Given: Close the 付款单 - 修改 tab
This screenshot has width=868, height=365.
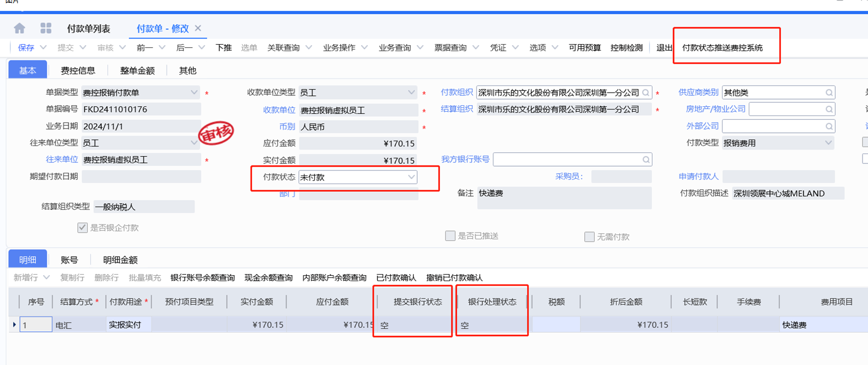Looking at the screenshot, I should (198, 28).
